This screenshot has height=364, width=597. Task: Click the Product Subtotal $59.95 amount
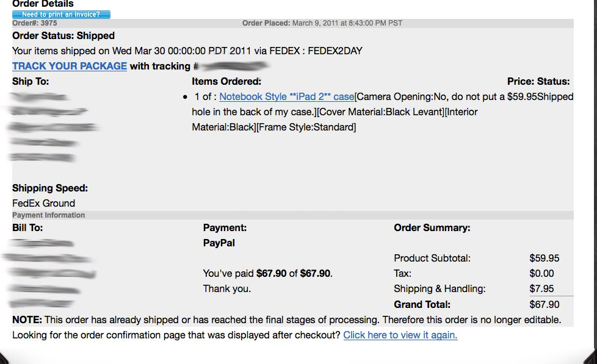(x=544, y=258)
